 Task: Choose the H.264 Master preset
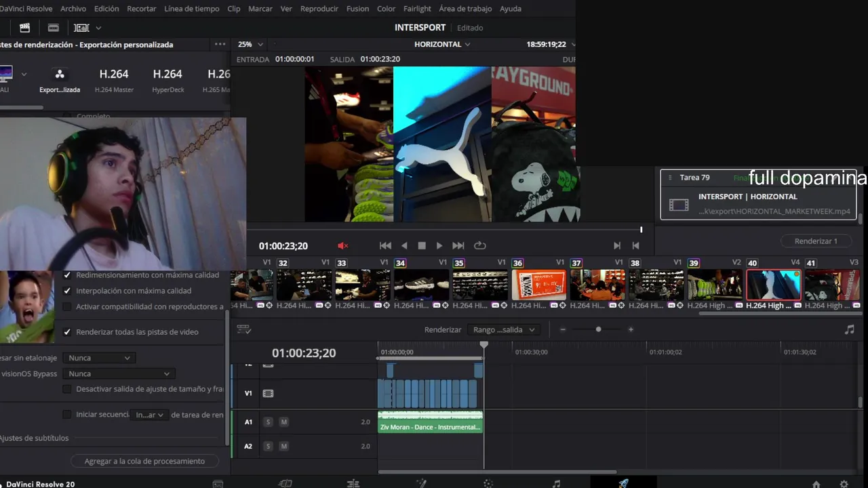click(114, 79)
